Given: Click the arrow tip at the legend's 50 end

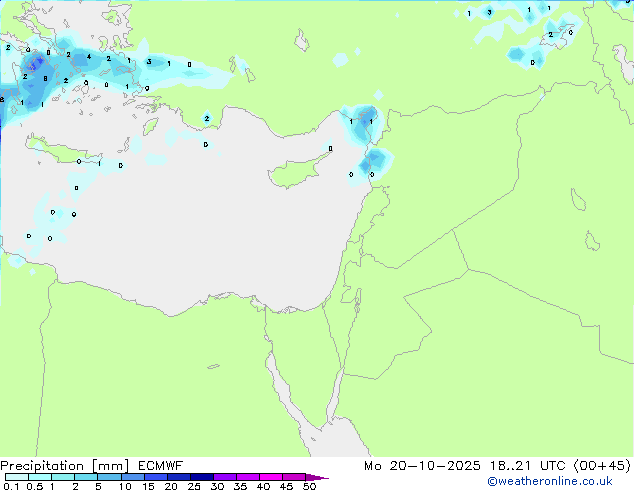Looking at the screenshot, I should [317, 477].
